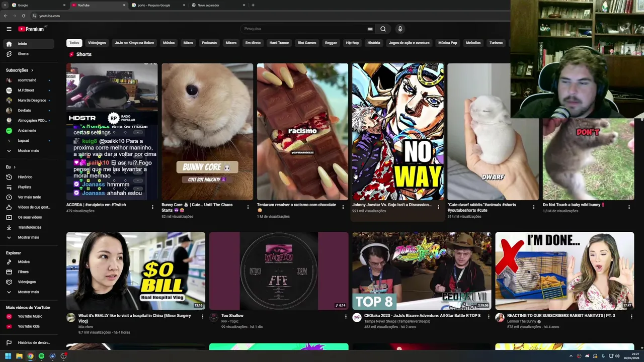Open the Eu section chevron

pyautogui.click(x=14, y=167)
